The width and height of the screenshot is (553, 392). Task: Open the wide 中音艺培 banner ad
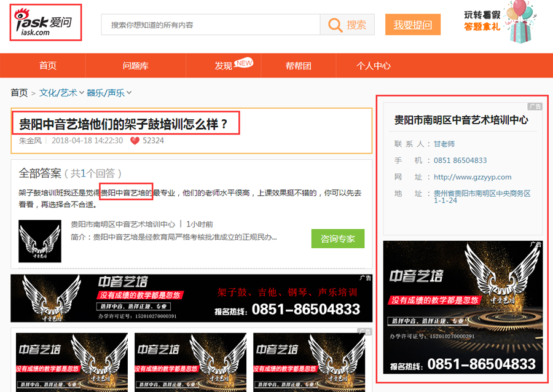pyautogui.click(x=192, y=298)
